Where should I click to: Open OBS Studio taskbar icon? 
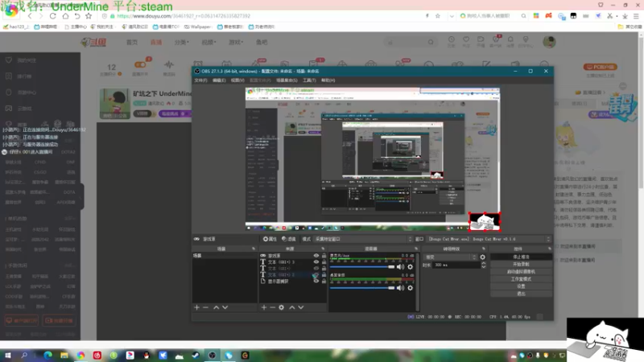212,356
